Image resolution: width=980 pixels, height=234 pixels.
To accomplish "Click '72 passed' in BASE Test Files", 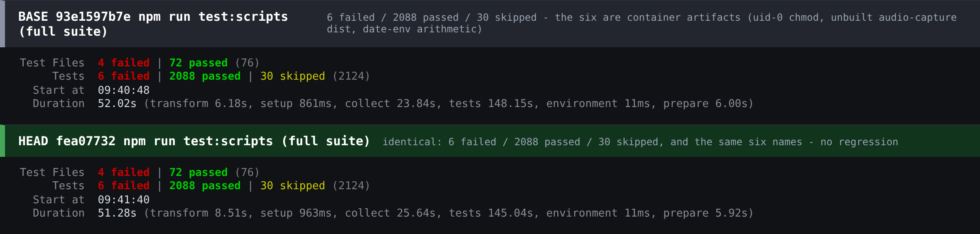I will pos(198,63).
